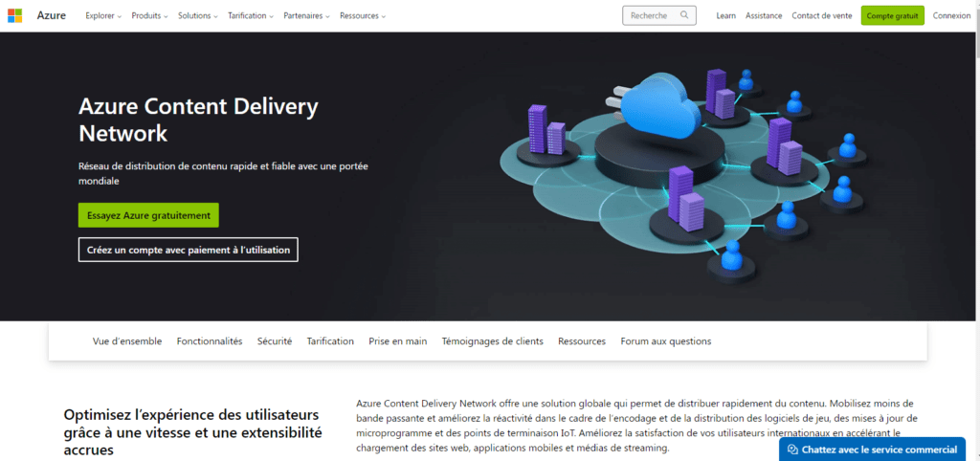Expand the Ressources dropdown in top bar
The height and width of the screenshot is (461, 980).
363,15
